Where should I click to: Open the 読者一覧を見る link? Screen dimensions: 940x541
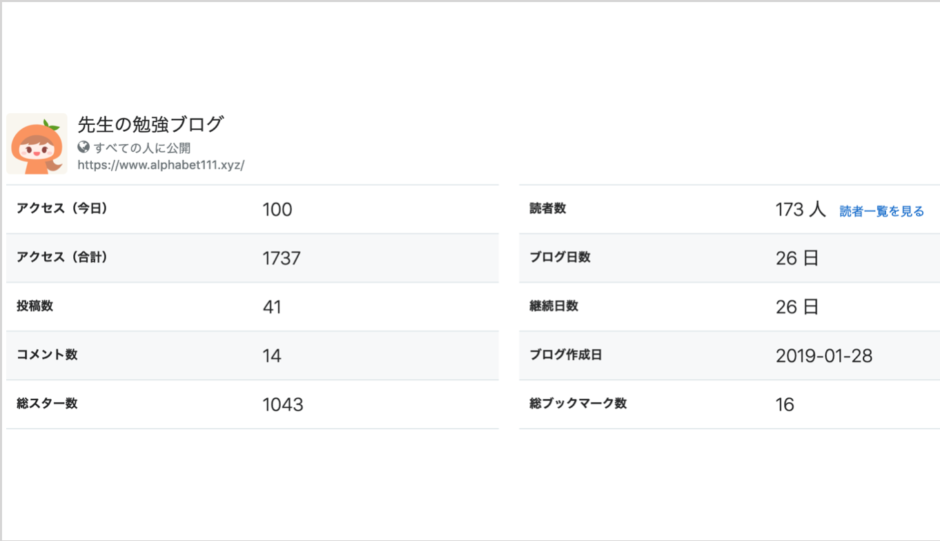pos(881,211)
